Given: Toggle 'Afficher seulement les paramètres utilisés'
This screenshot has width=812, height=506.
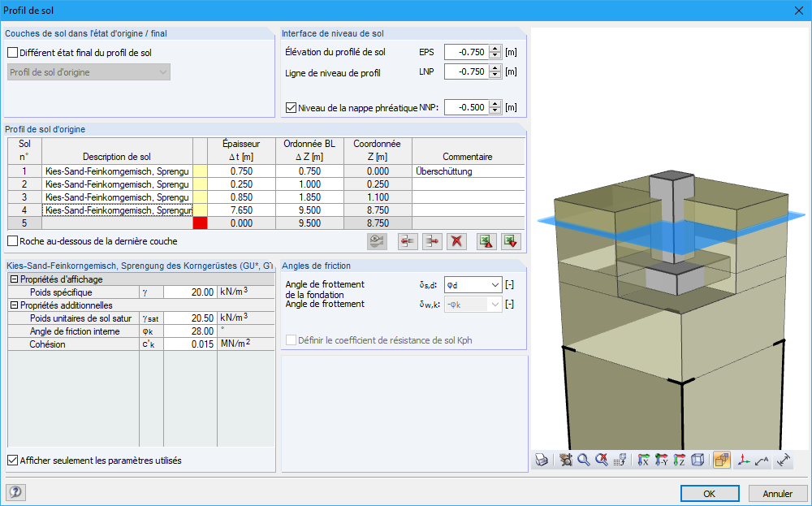Looking at the screenshot, I should click(x=12, y=461).
